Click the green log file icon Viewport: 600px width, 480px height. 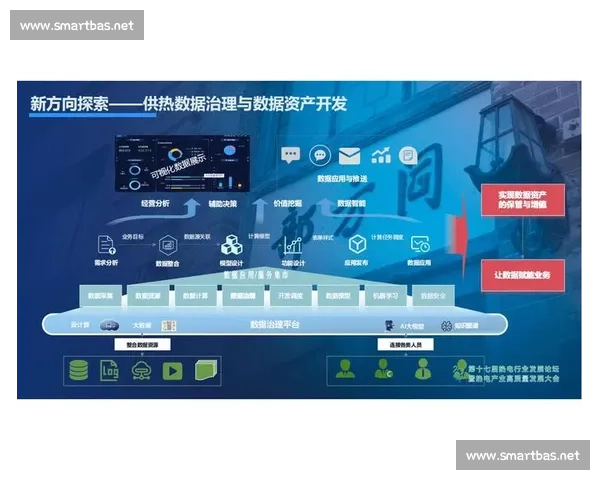coord(109,371)
